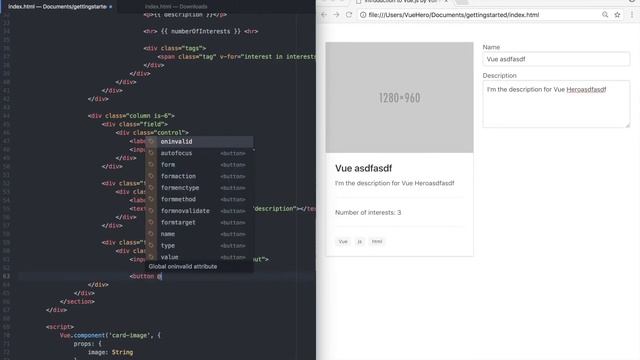Switch to index.html Downloads editor tab
640x360 pixels.
click(176, 7)
